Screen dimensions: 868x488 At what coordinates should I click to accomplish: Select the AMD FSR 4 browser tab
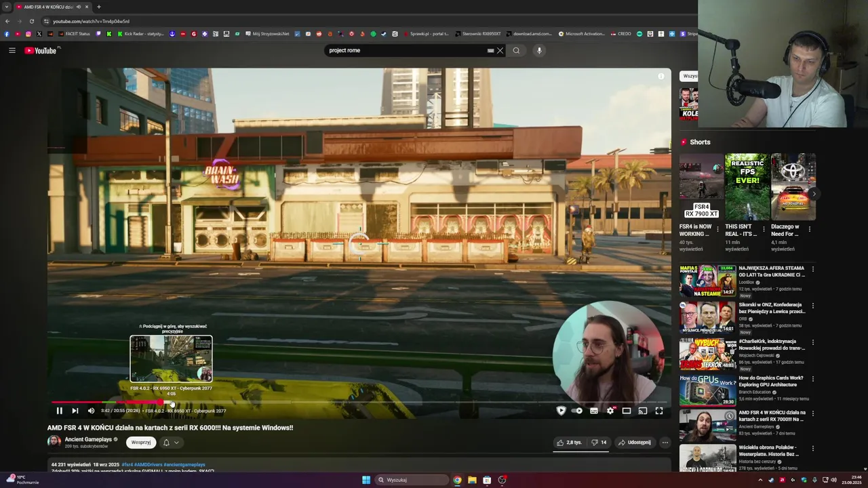tap(47, 7)
